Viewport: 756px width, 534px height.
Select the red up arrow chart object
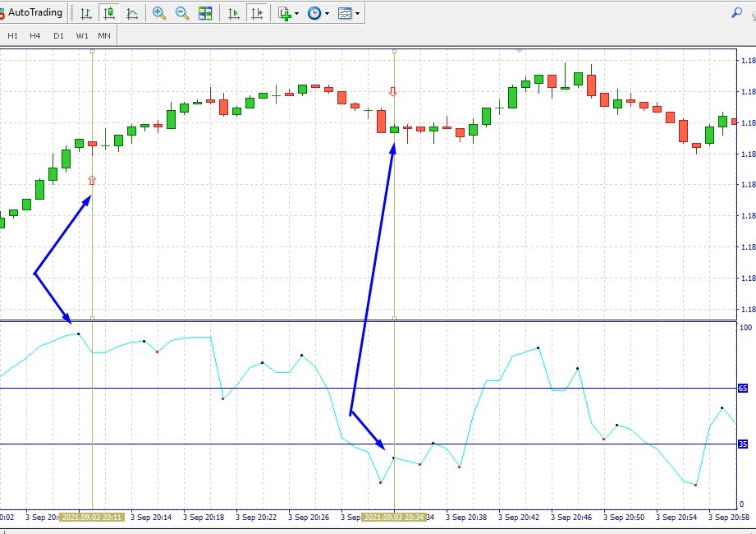[x=92, y=181]
